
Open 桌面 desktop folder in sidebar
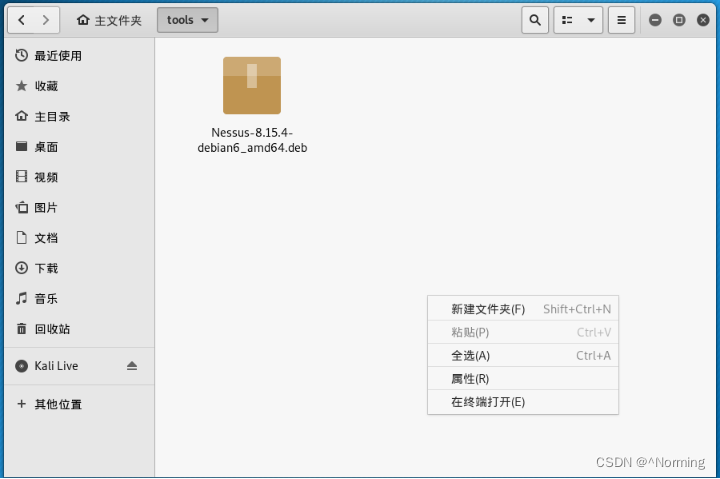click(79, 147)
